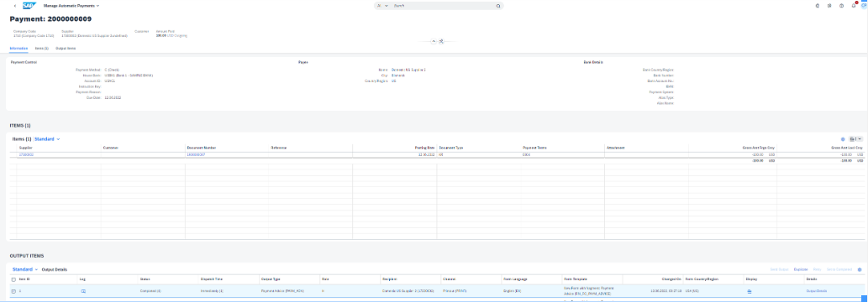Select the checkbox for output item 1
Viewport: 868px width, 302px height.
tap(13, 291)
